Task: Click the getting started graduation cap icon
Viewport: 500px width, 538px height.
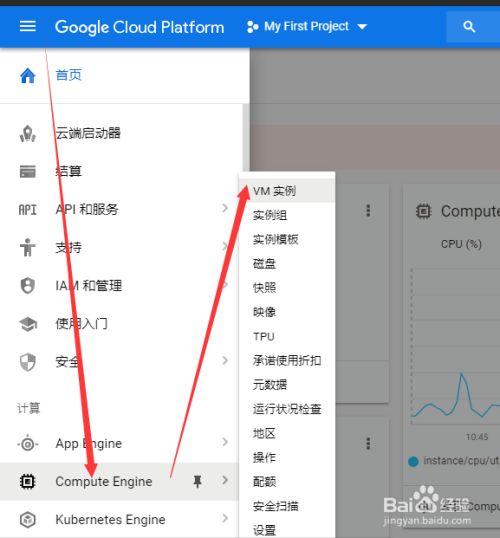Action: point(27,324)
